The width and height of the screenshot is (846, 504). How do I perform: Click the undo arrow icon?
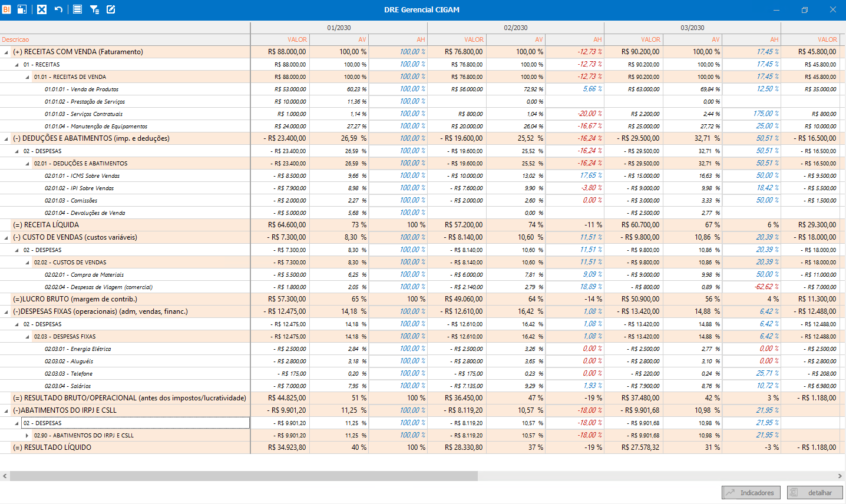(58, 9)
